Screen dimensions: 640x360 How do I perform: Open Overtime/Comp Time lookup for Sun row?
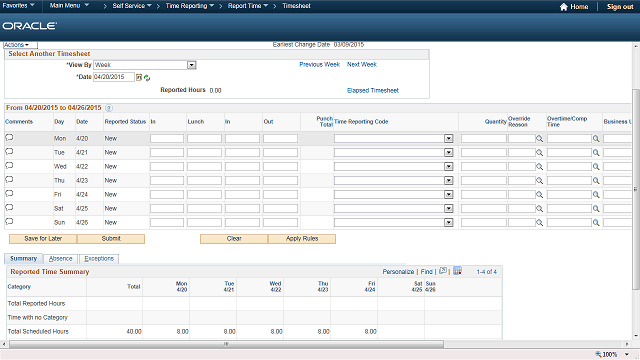(596, 222)
